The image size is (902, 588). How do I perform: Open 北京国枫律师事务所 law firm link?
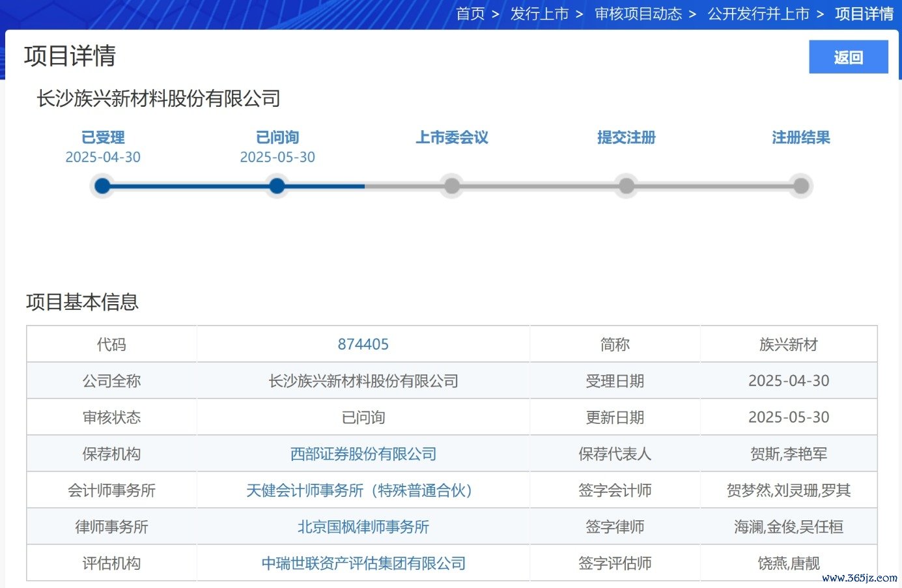tap(363, 527)
